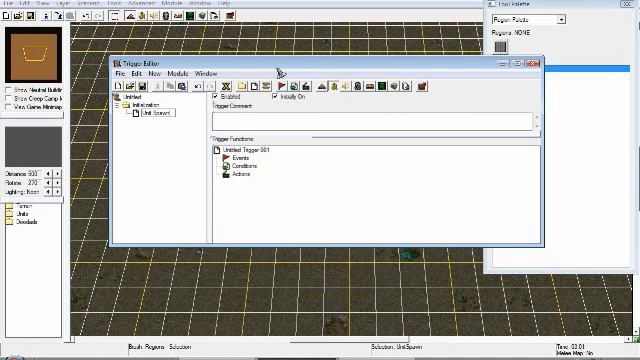Collapse the Initialization category
Screen dimensions: 640x360
(x=117, y=105)
